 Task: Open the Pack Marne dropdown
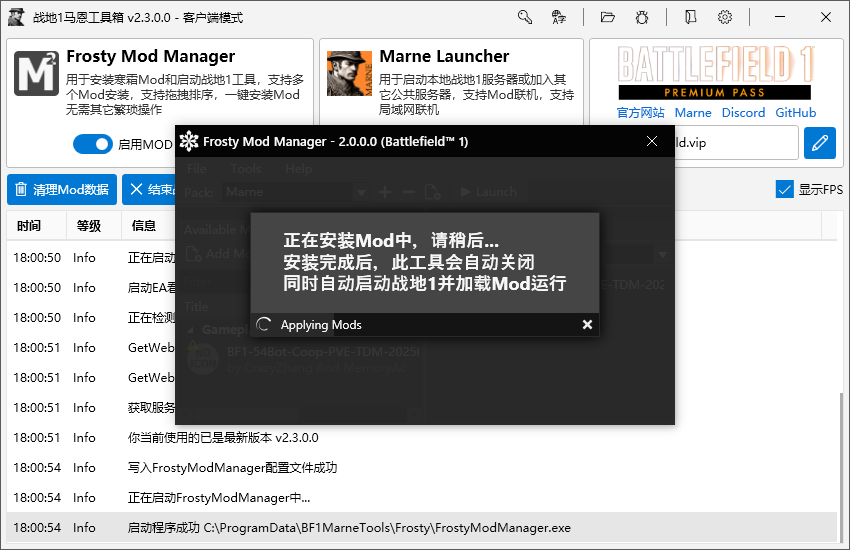click(x=294, y=192)
